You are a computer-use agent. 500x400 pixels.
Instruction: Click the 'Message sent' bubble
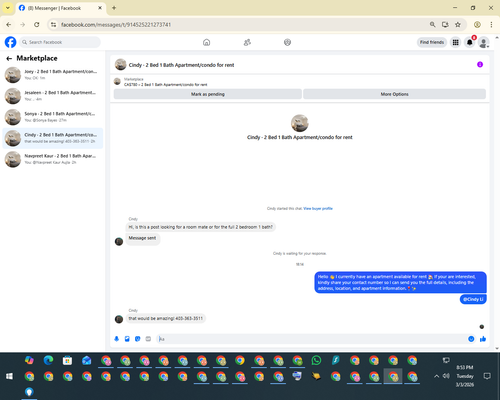142,238
